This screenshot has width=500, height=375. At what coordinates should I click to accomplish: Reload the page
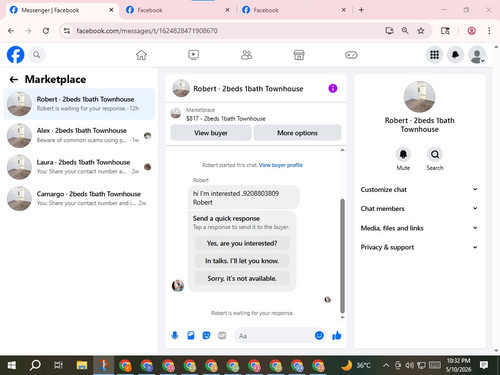46,31
